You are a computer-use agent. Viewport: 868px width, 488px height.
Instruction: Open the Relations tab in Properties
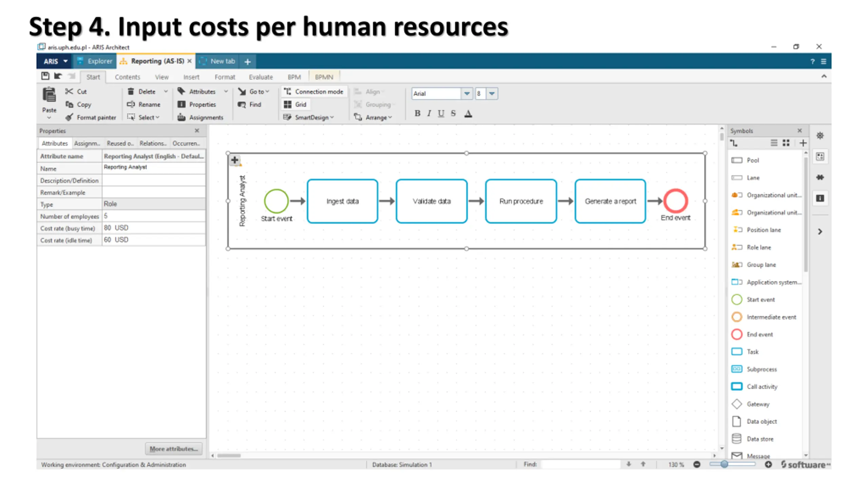(x=153, y=143)
